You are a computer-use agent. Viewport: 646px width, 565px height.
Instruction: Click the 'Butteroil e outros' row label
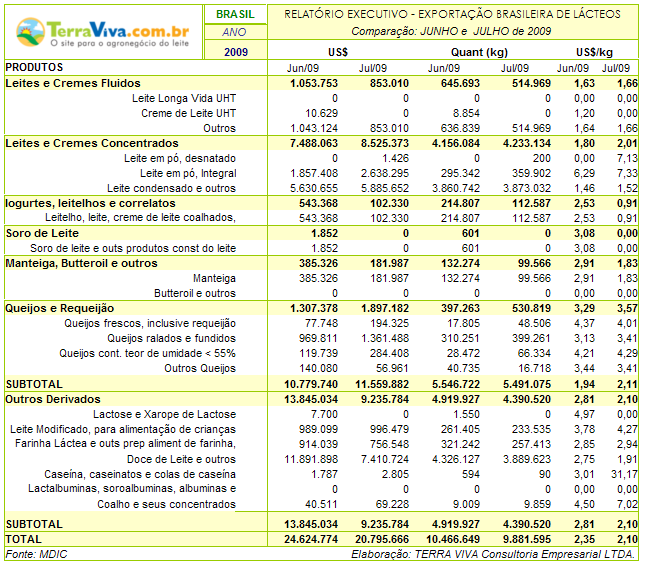(195, 293)
